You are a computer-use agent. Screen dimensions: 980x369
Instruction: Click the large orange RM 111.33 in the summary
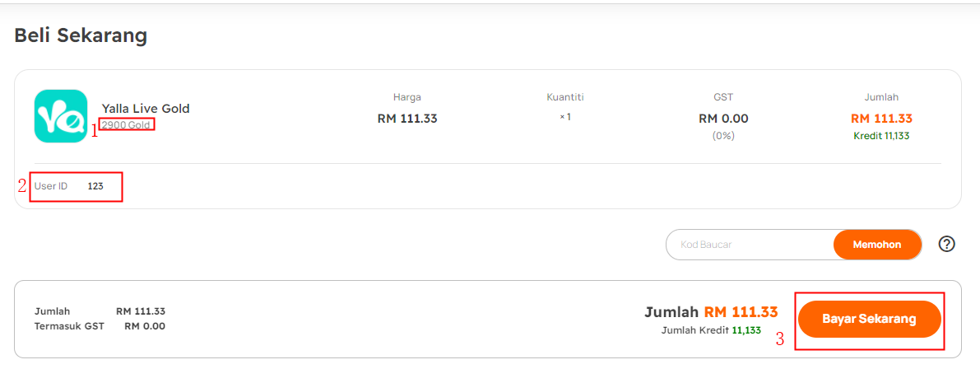coord(741,312)
